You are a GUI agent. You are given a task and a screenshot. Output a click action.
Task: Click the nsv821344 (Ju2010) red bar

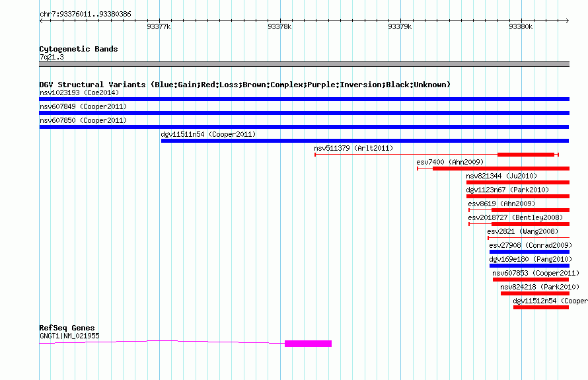click(x=518, y=182)
